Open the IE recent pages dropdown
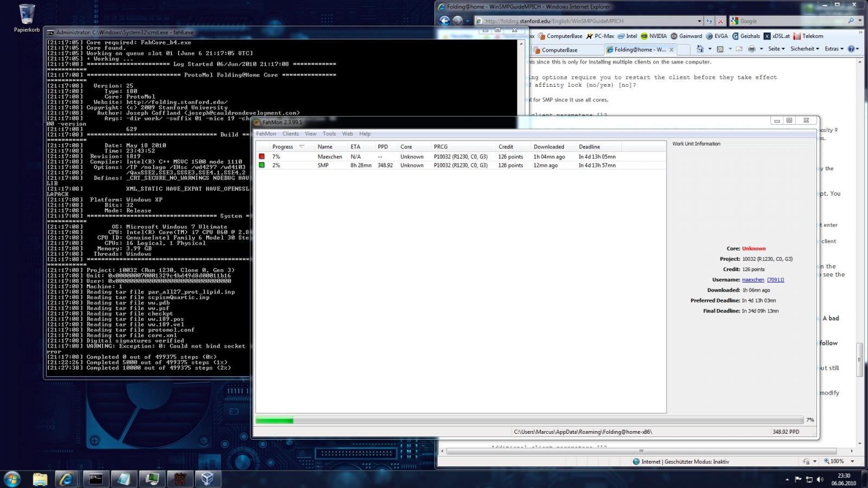Screen dimensions: 868x488 (x=468, y=21)
